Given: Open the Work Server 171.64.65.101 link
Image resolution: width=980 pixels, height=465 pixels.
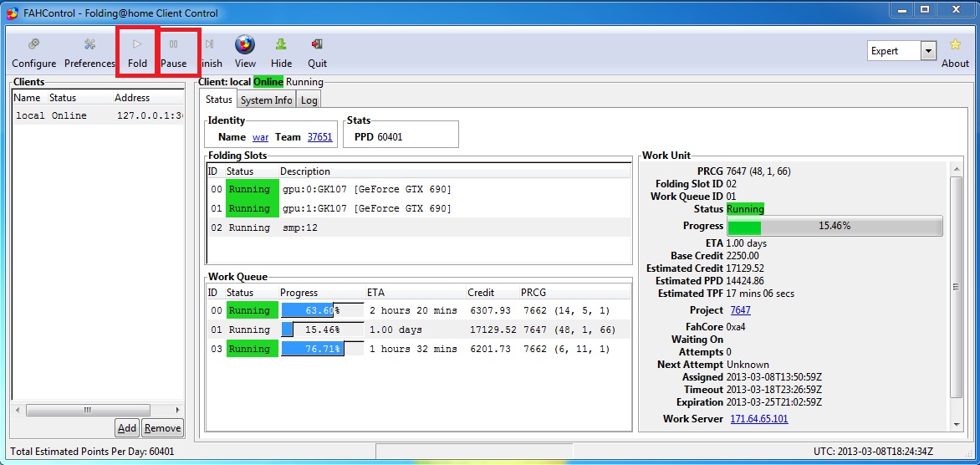Looking at the screenshot, I should tap(759, 419).
